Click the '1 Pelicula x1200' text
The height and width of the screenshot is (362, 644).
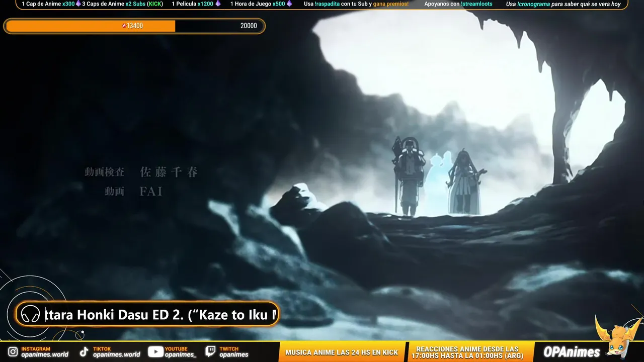193,4
